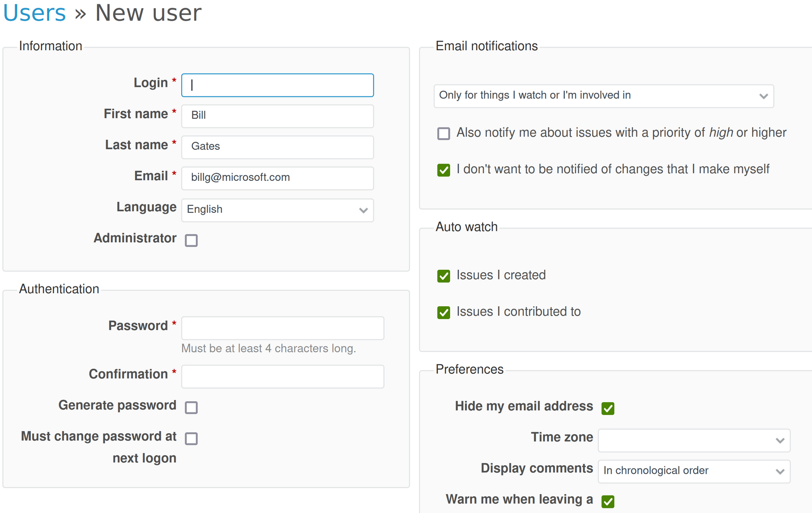Screen dimensions: 812x513
Task: Check Must change password at next logon
Action: click(191, 438)
